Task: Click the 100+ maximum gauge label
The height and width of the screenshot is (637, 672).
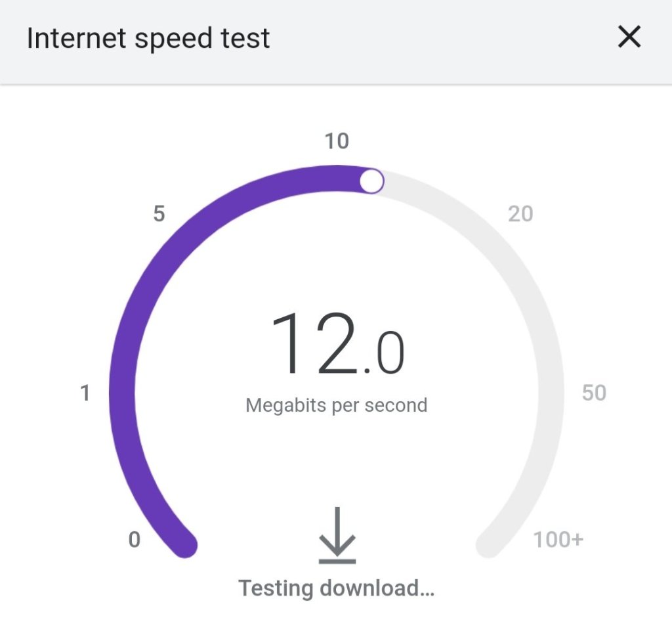Action: [x=558, y=540]
